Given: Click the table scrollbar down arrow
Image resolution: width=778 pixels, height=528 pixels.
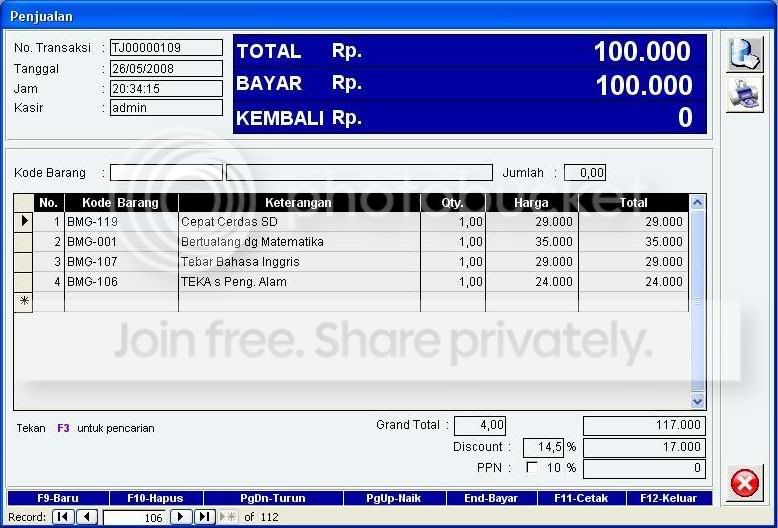Looking at the screenshot, I should [698, 401].
